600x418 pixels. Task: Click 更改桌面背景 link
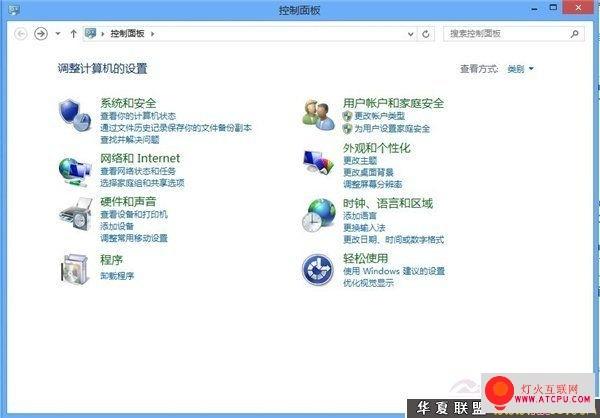[x=368, y=173]
